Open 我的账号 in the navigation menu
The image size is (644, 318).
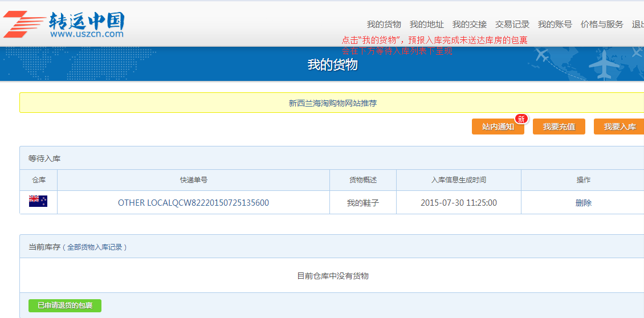[x=555, y=25]
